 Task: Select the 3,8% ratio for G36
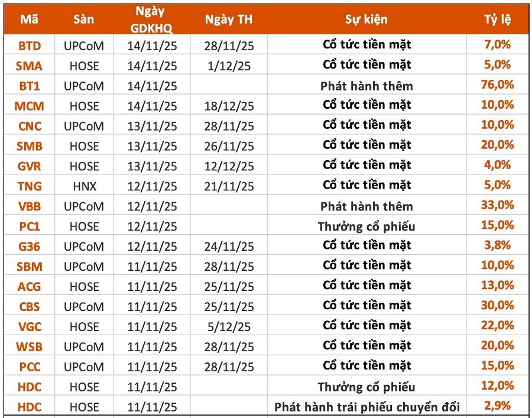(497, 245)
